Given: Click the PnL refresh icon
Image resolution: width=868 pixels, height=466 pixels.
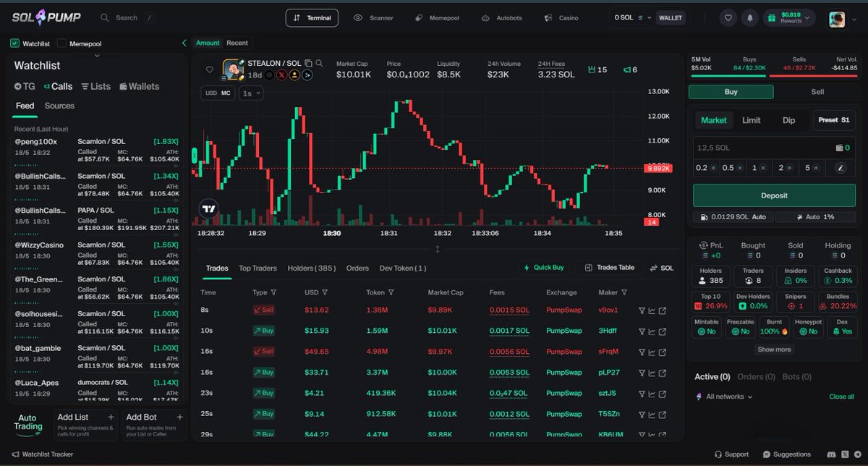Looking at the screenshot, I should tap(702, 246).
